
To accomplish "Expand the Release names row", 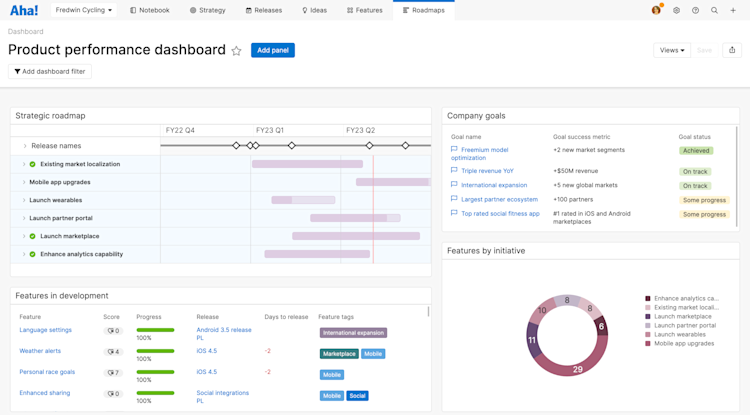I will pos(25,146).
